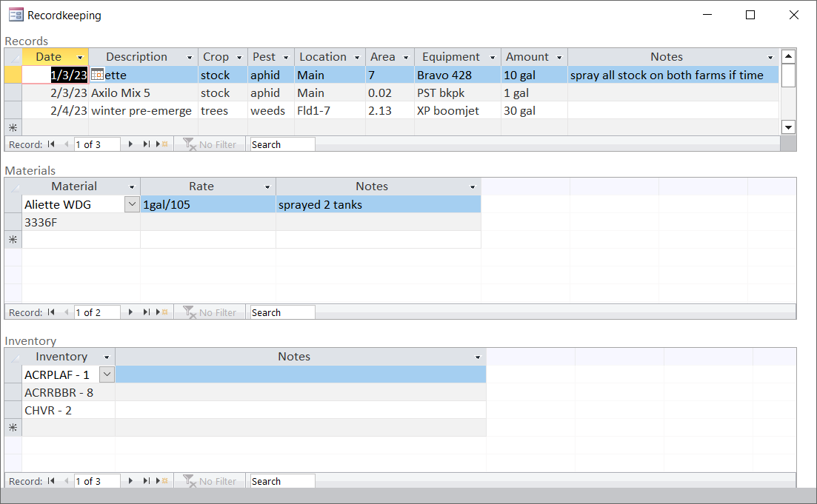Screen dimensions: 817x504
Task: Open the Crop column filter dropdown
Action: pos(239,57)
